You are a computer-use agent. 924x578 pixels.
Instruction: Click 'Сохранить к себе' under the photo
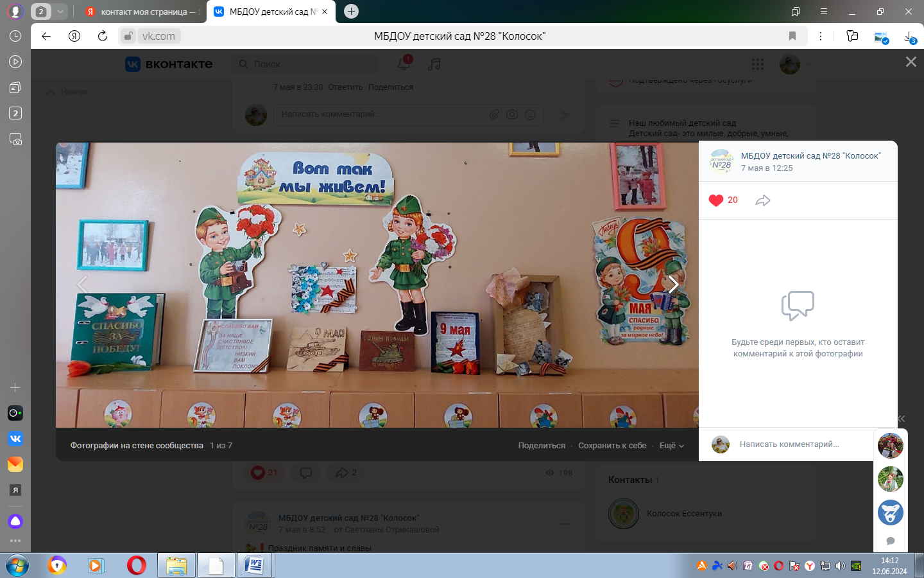[x=612, y=445]
